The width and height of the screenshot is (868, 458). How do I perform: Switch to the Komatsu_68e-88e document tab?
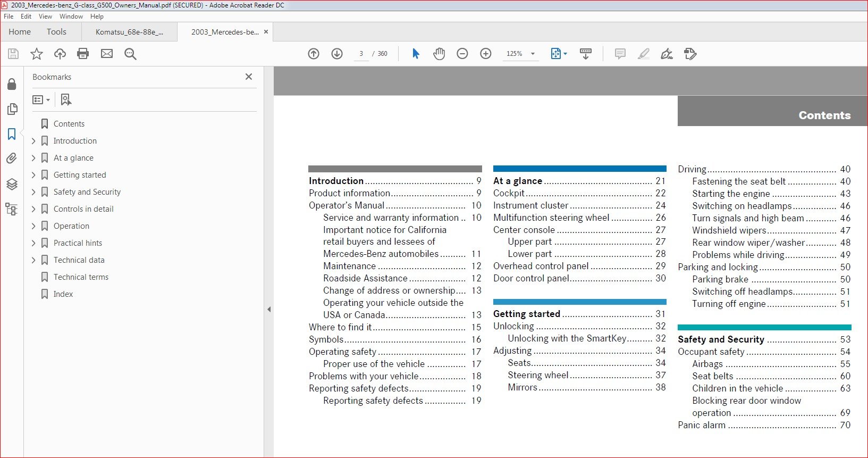(129, 32)
